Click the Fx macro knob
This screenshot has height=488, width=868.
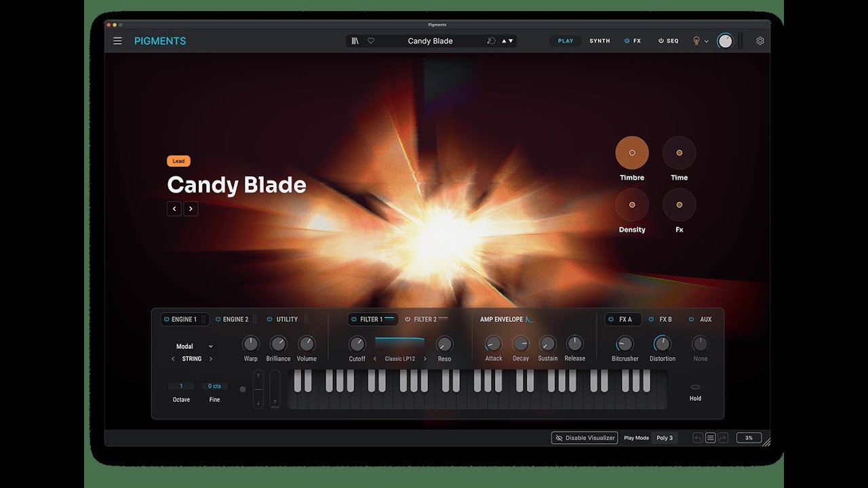pos(679,205)
